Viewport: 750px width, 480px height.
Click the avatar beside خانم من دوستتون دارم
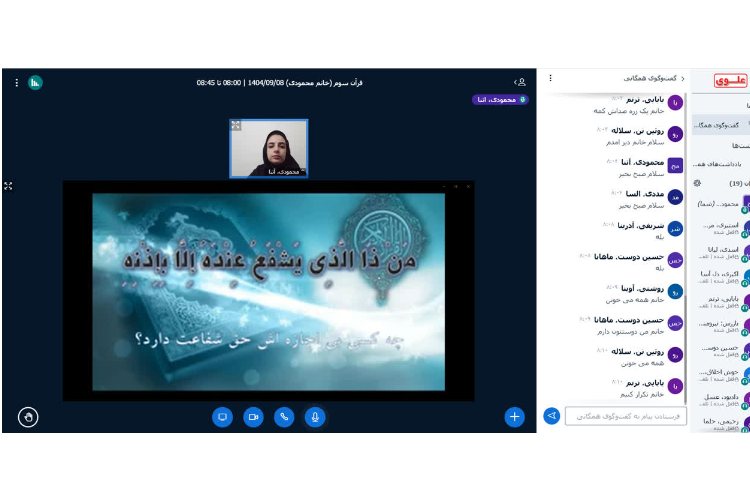coord(675,323)
